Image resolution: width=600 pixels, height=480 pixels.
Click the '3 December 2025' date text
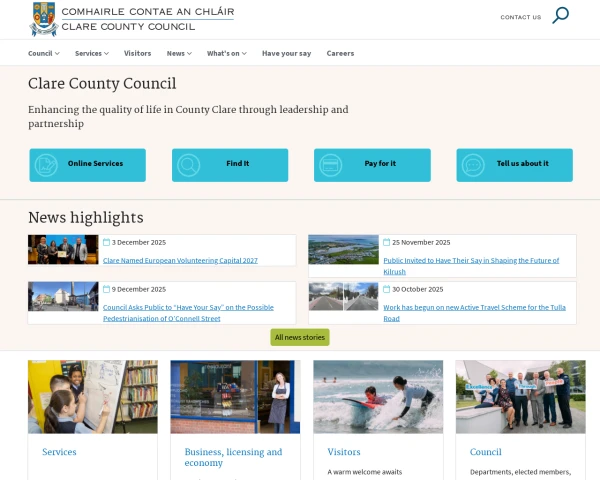tap(139, 242)
